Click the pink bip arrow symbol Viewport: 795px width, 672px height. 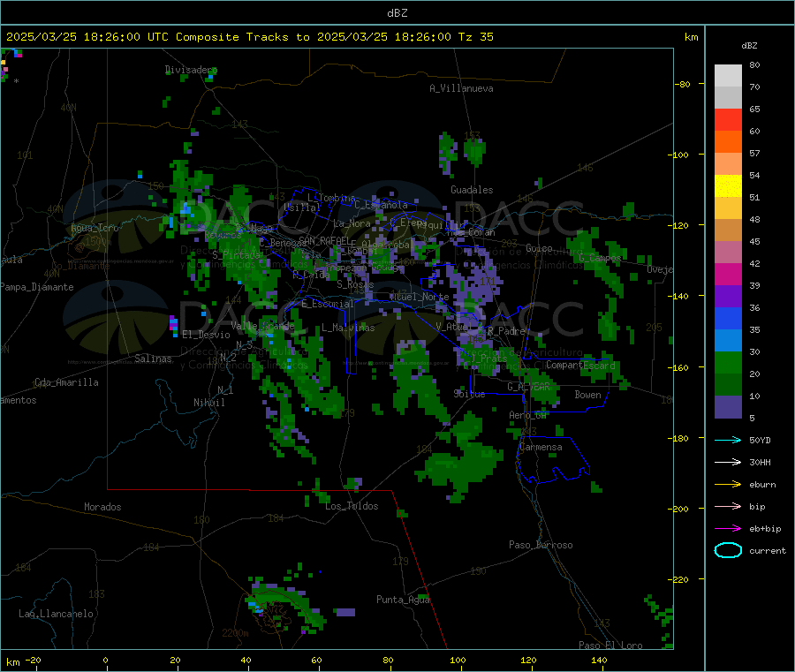(728, 506)
